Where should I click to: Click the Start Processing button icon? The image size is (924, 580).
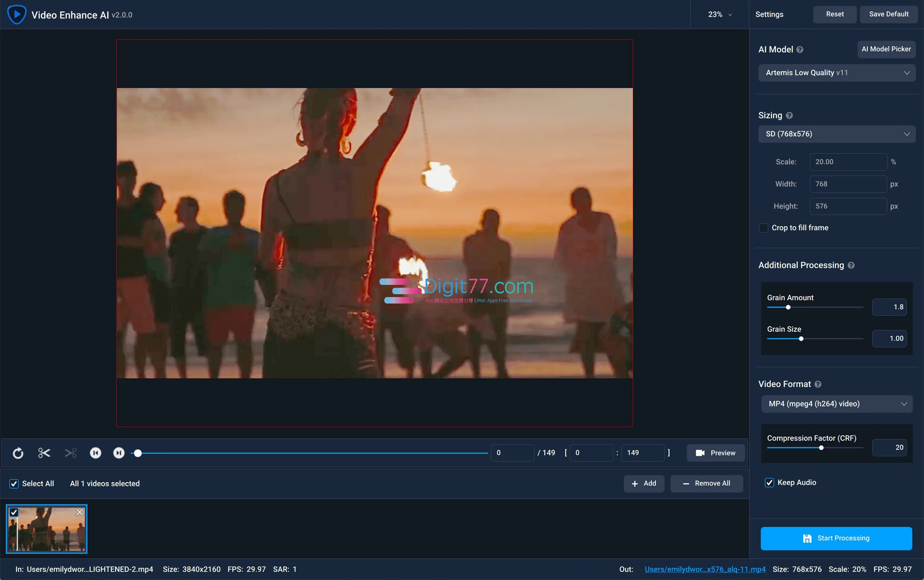(x=806, y=538)
